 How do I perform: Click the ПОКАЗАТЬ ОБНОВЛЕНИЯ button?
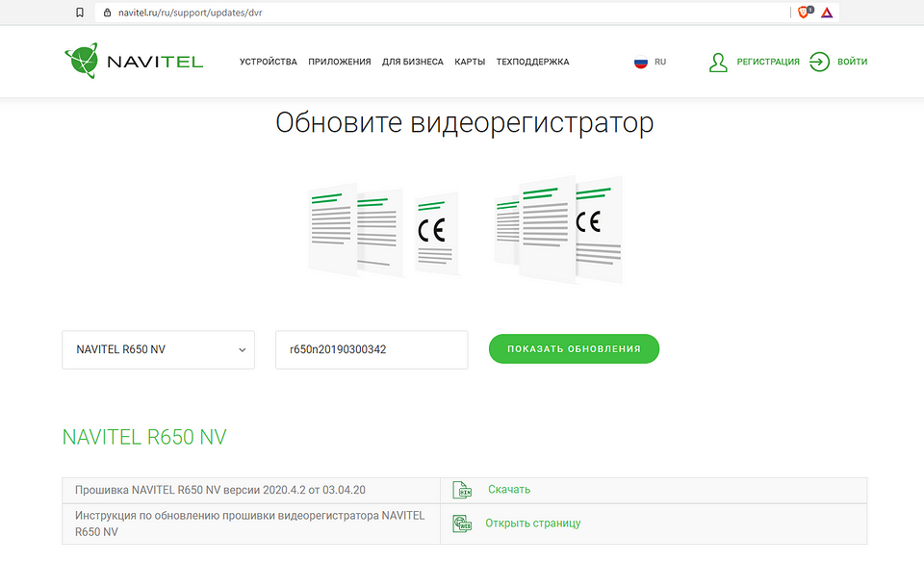click(574, 348)
